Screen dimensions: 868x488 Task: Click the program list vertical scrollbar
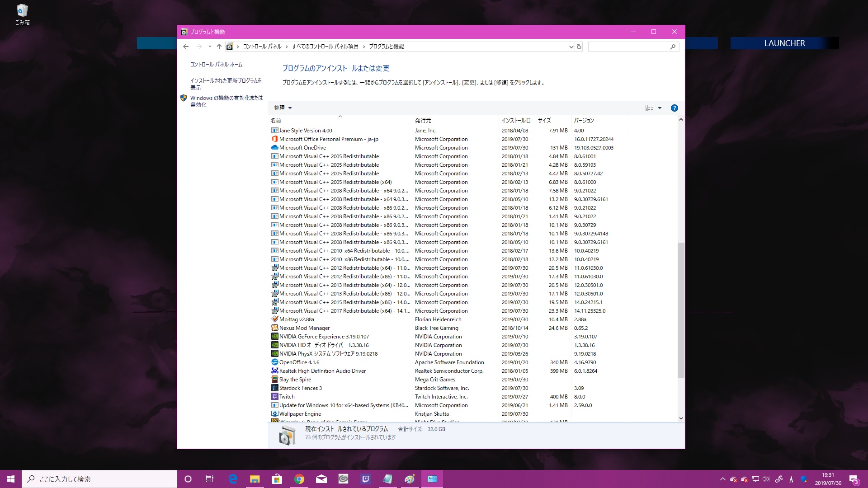tap(681, 310)
